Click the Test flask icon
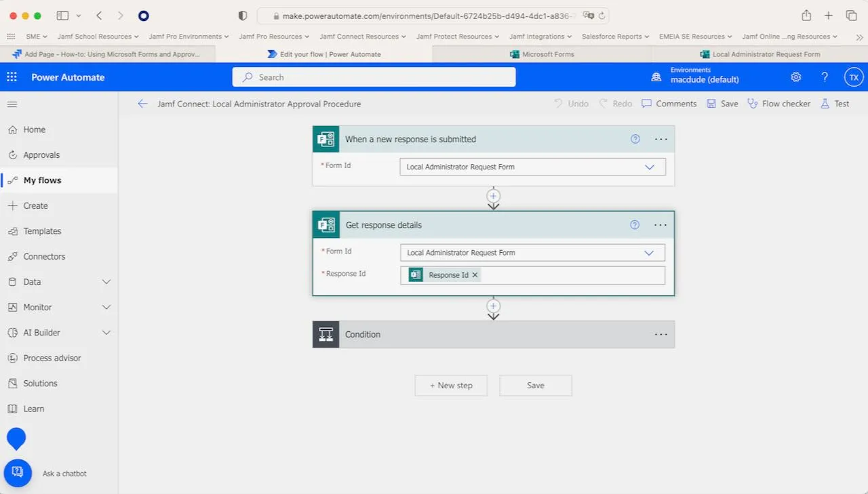The width and height of the screenshot is (868, 494). [x=825, y=104]
